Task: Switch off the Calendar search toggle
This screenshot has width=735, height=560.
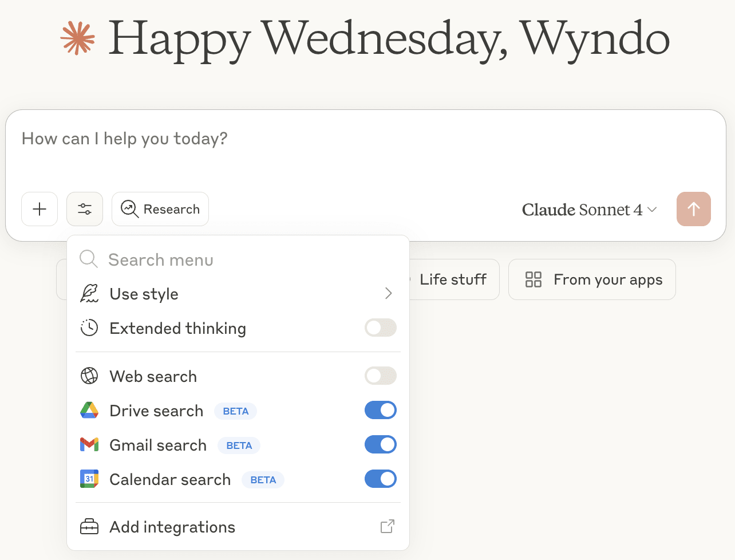Action: (x=380, y=479)
